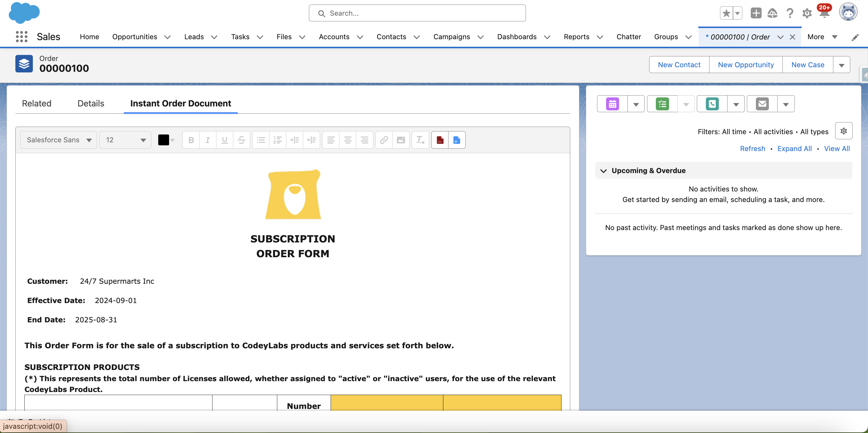Open more record actions dropdown arrow
The width and height of the screenshot is (868, 433).
point(841,65)
